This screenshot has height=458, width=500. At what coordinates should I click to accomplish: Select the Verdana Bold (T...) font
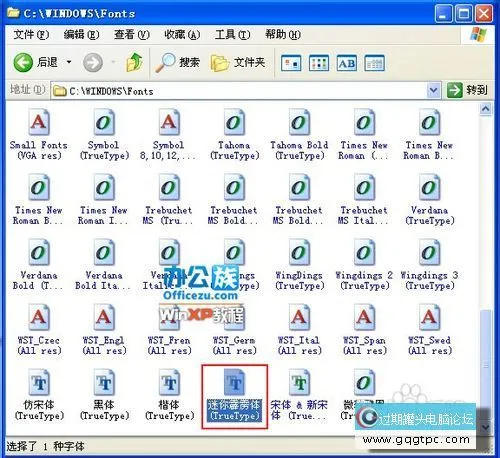[x=39, y=265]
